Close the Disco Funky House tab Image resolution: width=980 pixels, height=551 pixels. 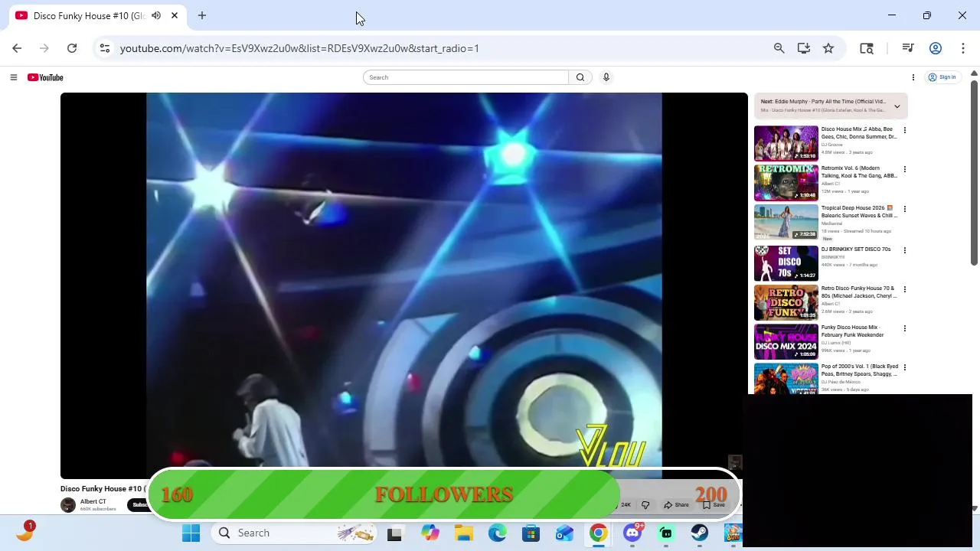click(x=175, y=15)
